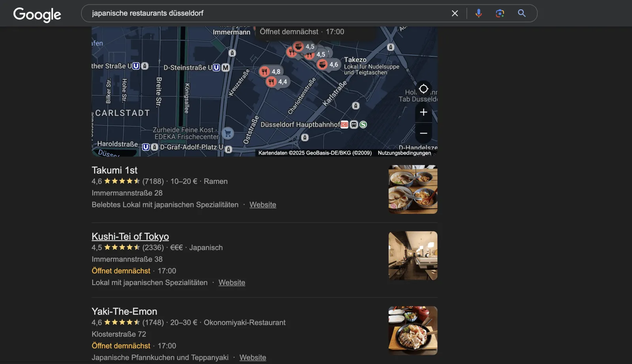Start voice search with microphone icon
The image size is (632, 364).
(478, 13)
